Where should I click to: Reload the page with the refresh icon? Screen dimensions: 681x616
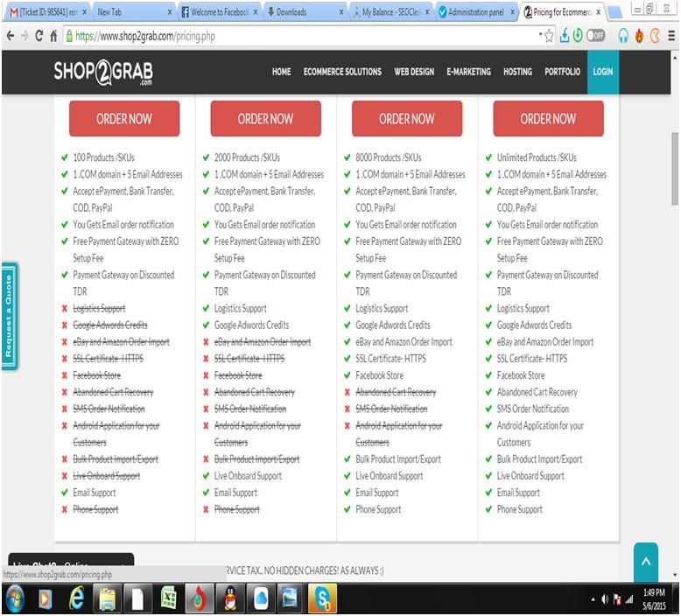[39, 36]
